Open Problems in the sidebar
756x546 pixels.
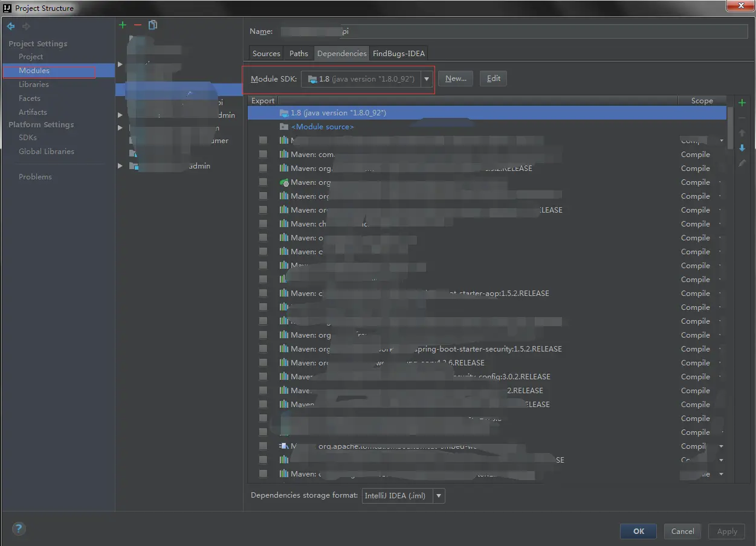tap(35, 177)
